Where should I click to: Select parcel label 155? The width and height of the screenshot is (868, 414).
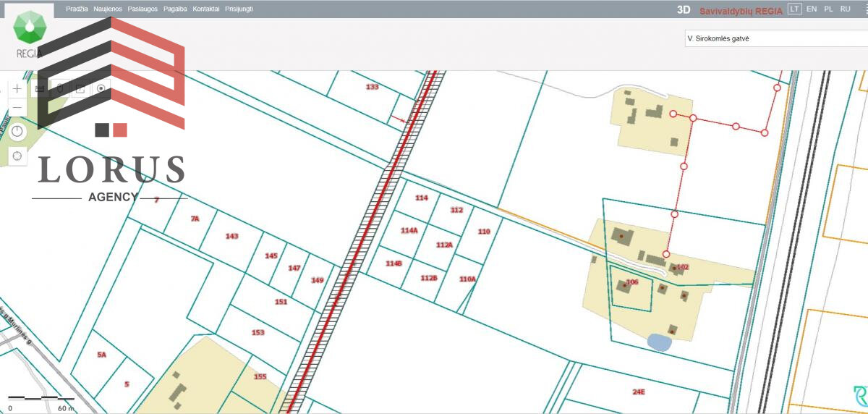pyautogui.click(x=260, y=376)
